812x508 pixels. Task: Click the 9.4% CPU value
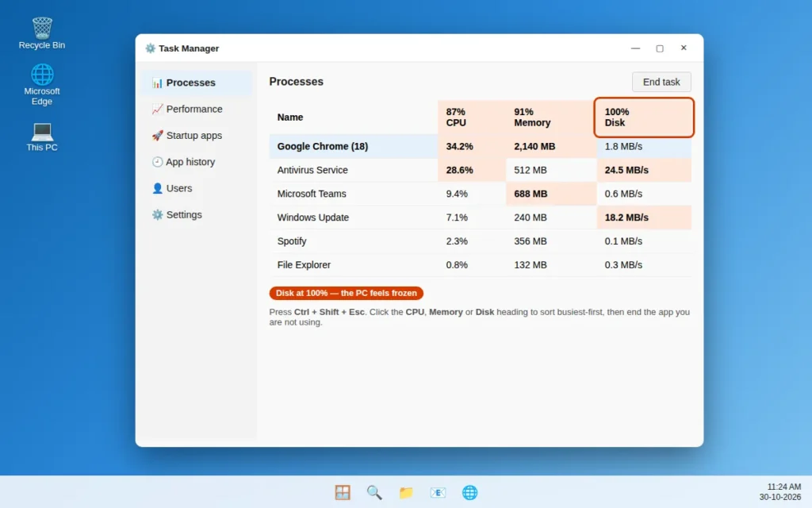pos(457,194)
